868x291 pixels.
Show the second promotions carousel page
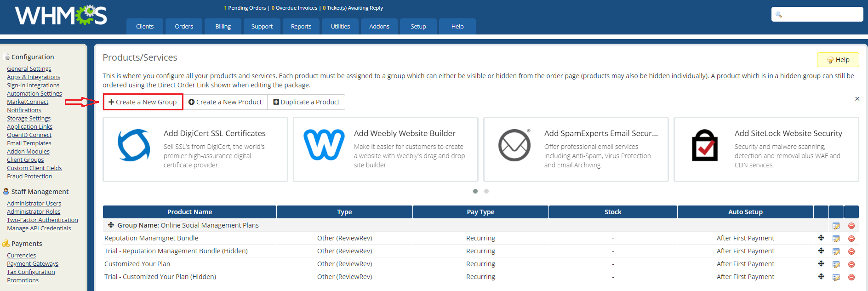pos(486,191)
